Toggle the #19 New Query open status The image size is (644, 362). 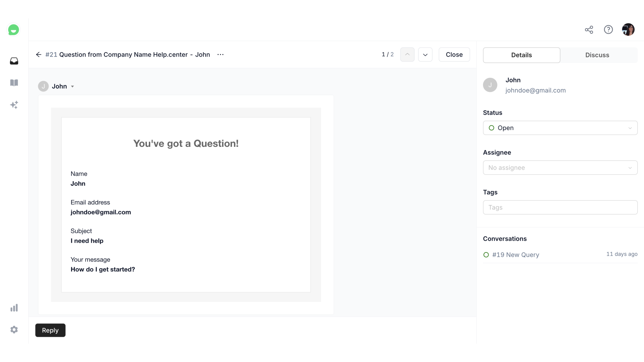click(486, 255)
